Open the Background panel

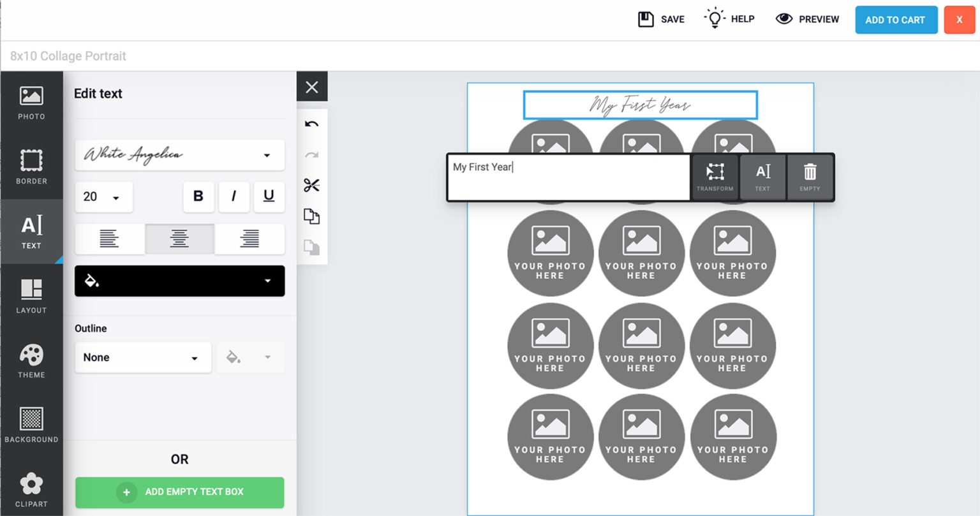(x=31, y=425)
